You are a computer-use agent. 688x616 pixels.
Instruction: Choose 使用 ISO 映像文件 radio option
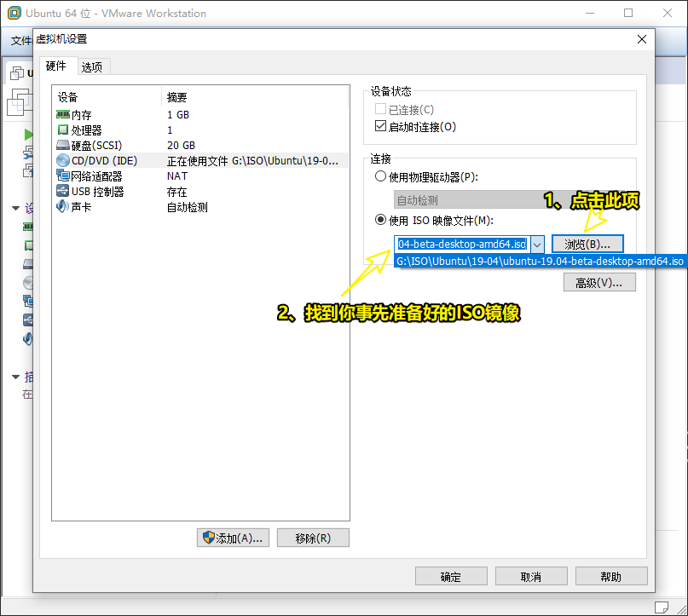click(381, 220)
